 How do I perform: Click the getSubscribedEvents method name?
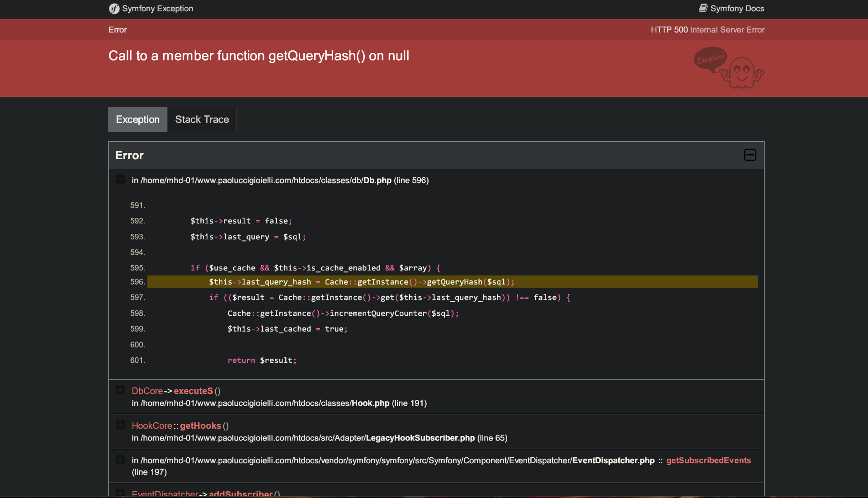708,460
